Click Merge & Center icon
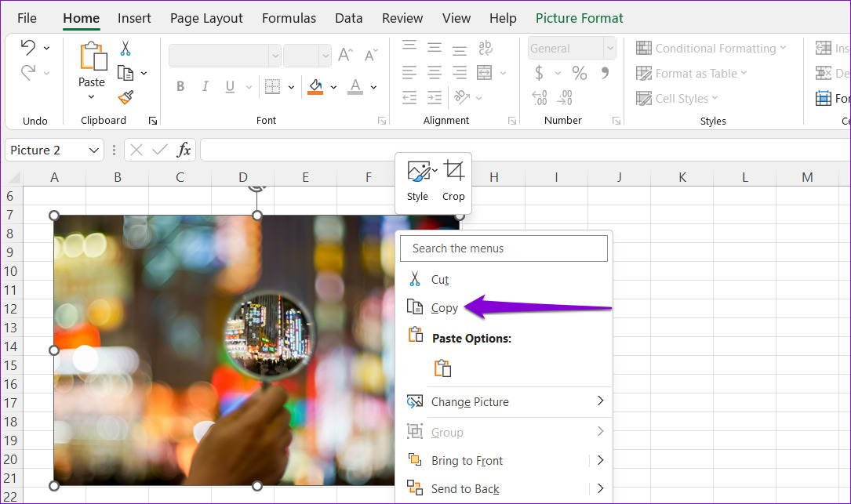851x504 pixels. 484,72
